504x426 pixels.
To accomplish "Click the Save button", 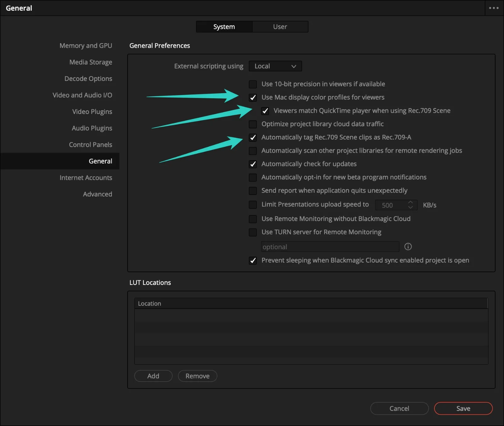I will [x=463, y=408].
